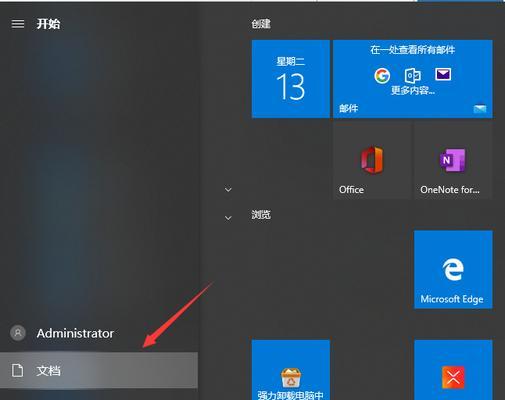Click the 创建 group header
The image size is (505, 400).
point(261,24)
